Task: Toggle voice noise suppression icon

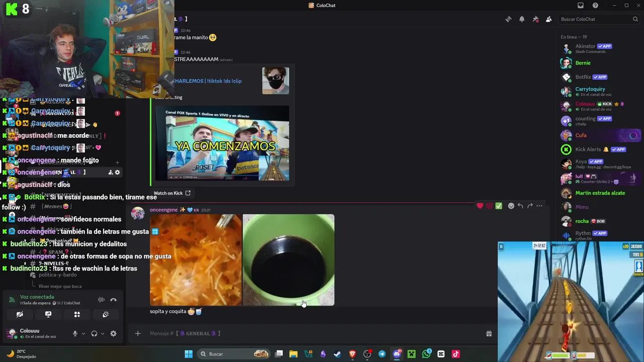Action: click(101, 300)
